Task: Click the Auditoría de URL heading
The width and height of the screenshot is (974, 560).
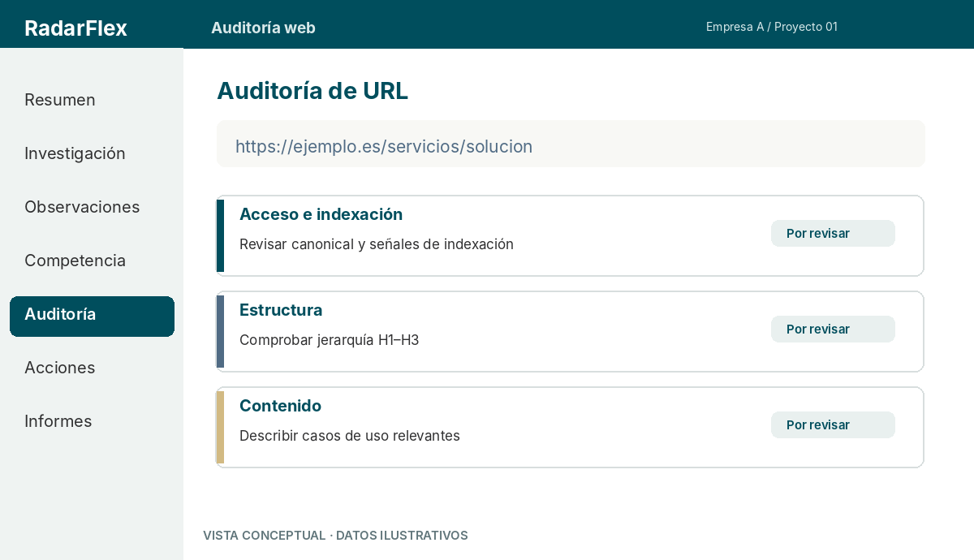Action: point(312,92)
